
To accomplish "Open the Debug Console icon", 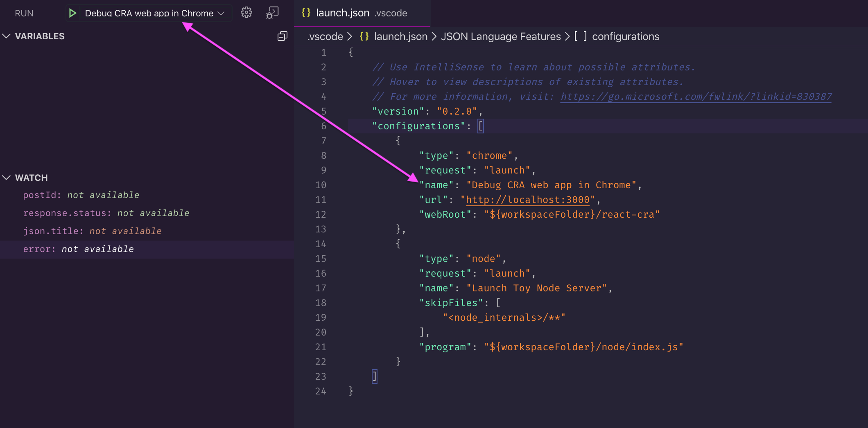I will (x=272, y=13).
